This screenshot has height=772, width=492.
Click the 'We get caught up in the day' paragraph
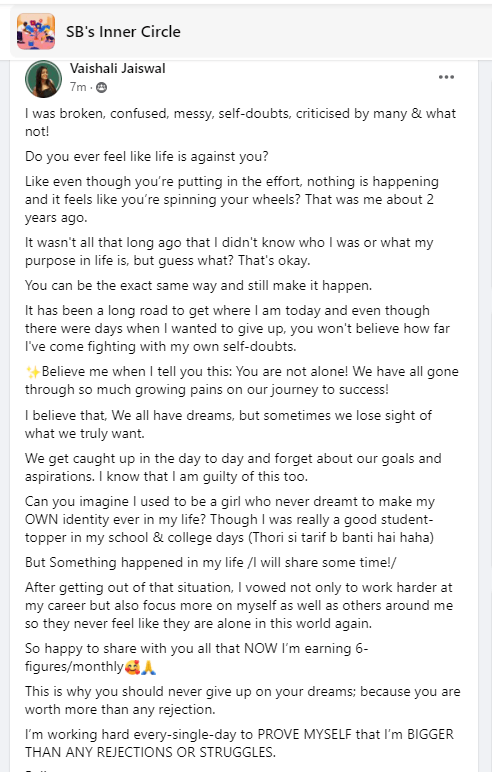[233, 467]
